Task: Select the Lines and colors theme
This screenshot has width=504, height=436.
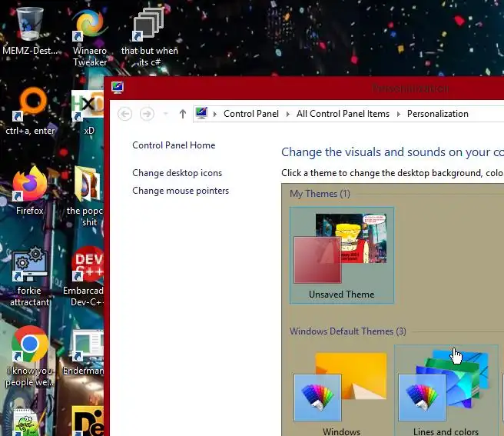Action: (x=446, y=391)
